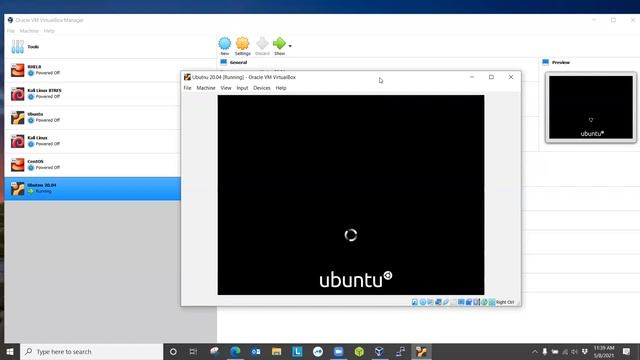
Task: Click the USB devices status icon
Action: coord(446,302)
